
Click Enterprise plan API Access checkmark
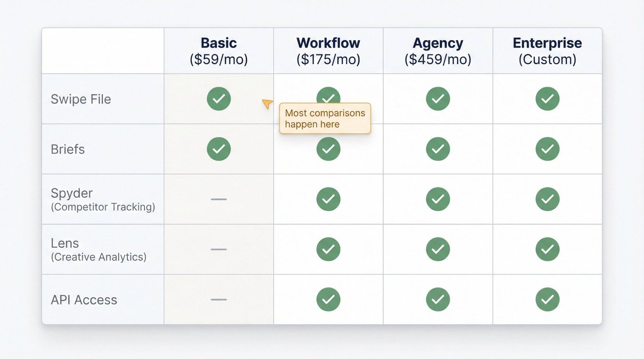tap(547, 299)
